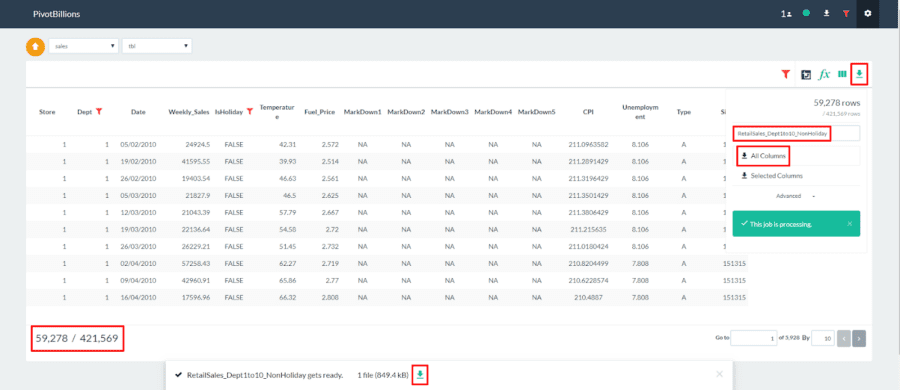
Task: Open the 'tbl' table dropdown
Action: pos(157,46)
